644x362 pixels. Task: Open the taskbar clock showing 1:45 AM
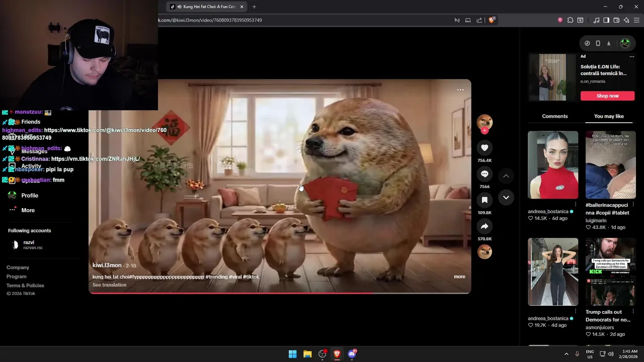click(629, 354)
